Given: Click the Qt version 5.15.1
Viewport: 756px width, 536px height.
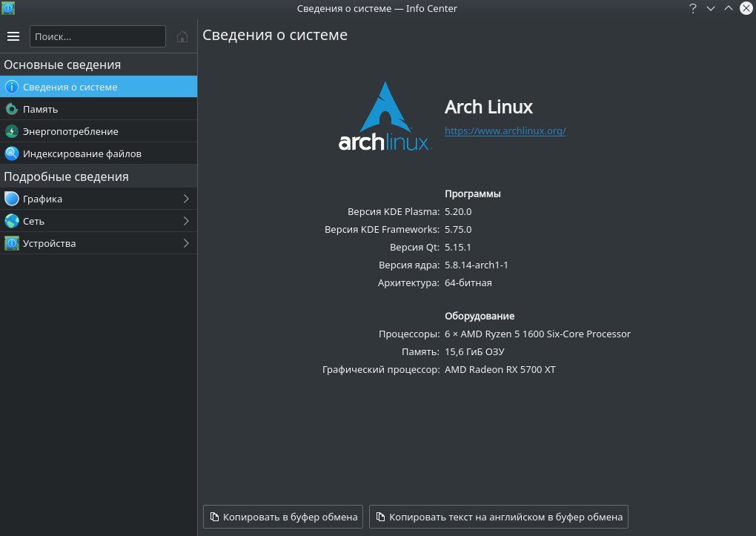Looking at the screenshot, I should point(457,248).
